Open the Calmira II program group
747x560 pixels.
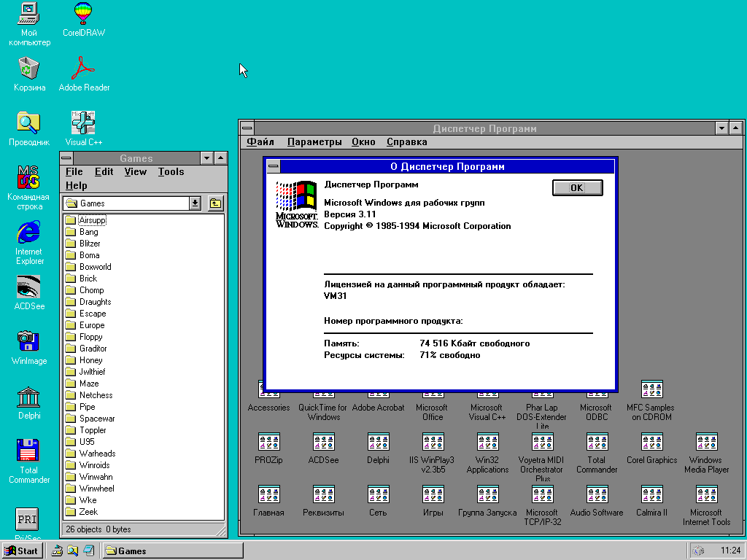click(x=651, y=495)
